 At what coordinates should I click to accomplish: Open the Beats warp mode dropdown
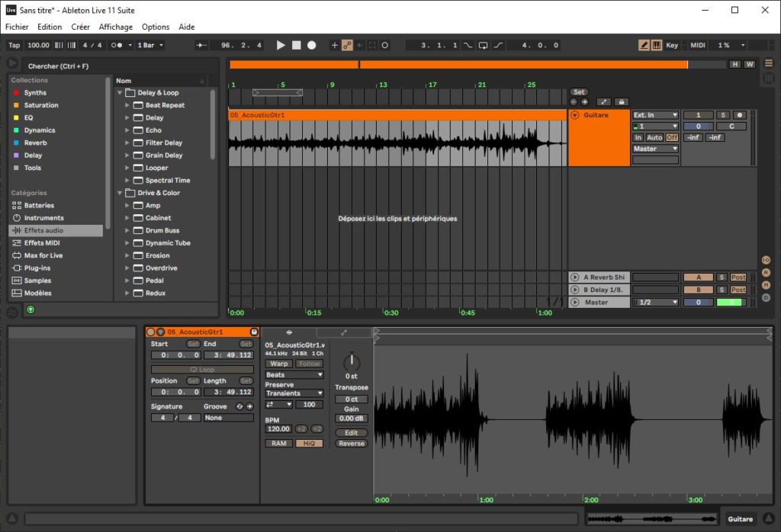tap(294, 374)
